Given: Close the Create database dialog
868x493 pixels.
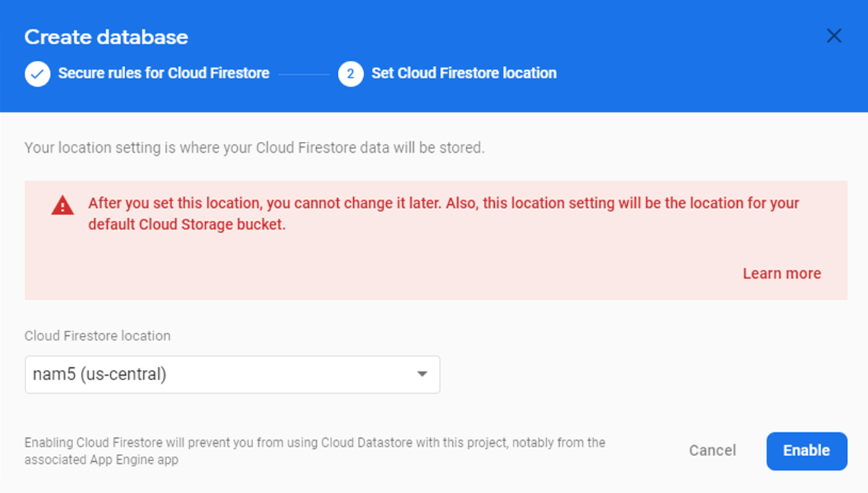Looking at the screenshot, I should click(x=834, y=36).
